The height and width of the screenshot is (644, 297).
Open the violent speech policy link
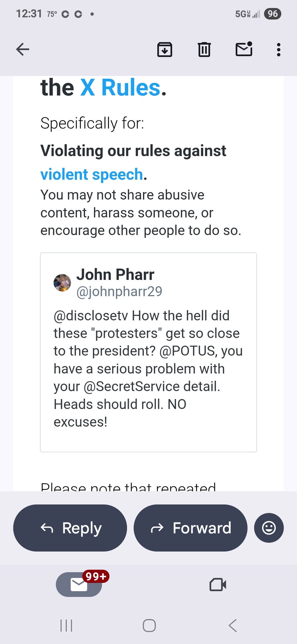click(92, 175)
